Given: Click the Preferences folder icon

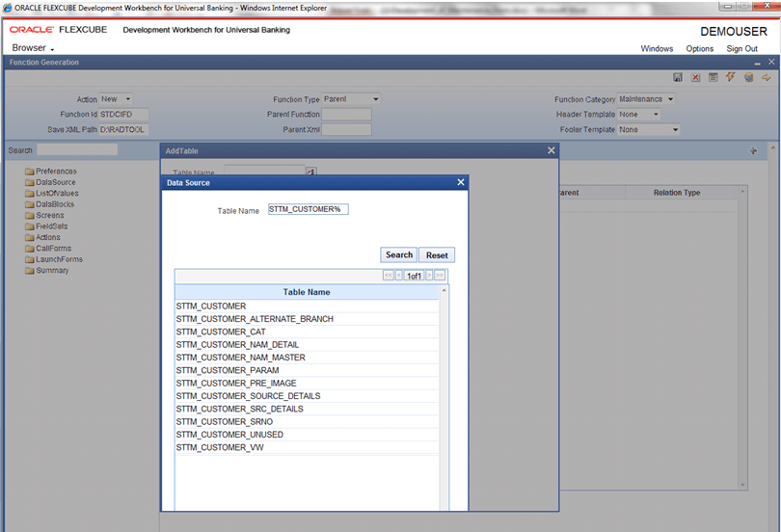Looking at the screenshot, I should [29, 172].
